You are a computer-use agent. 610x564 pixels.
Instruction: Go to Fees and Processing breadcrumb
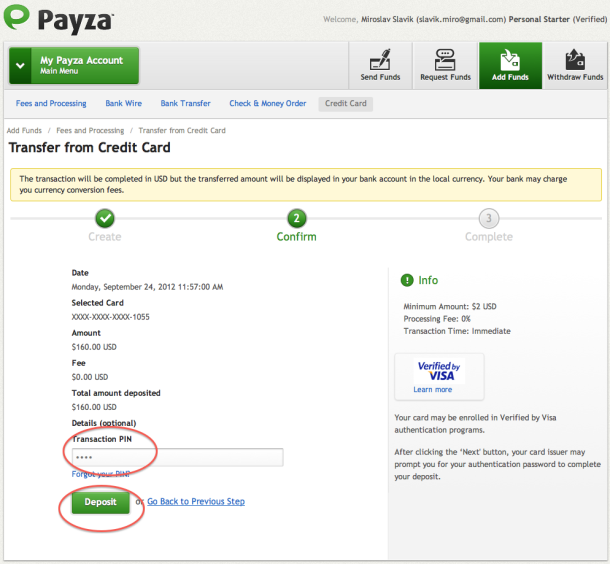(90, 130)
